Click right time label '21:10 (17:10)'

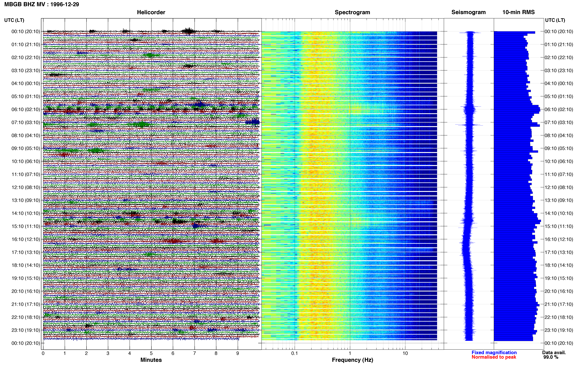click(559, 304)
